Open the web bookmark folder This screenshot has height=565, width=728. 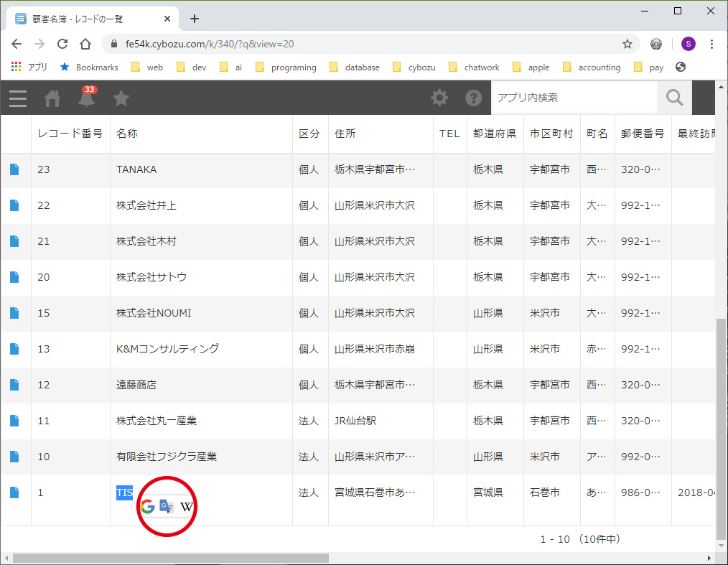pyautogui.click(x=147, y=67)
